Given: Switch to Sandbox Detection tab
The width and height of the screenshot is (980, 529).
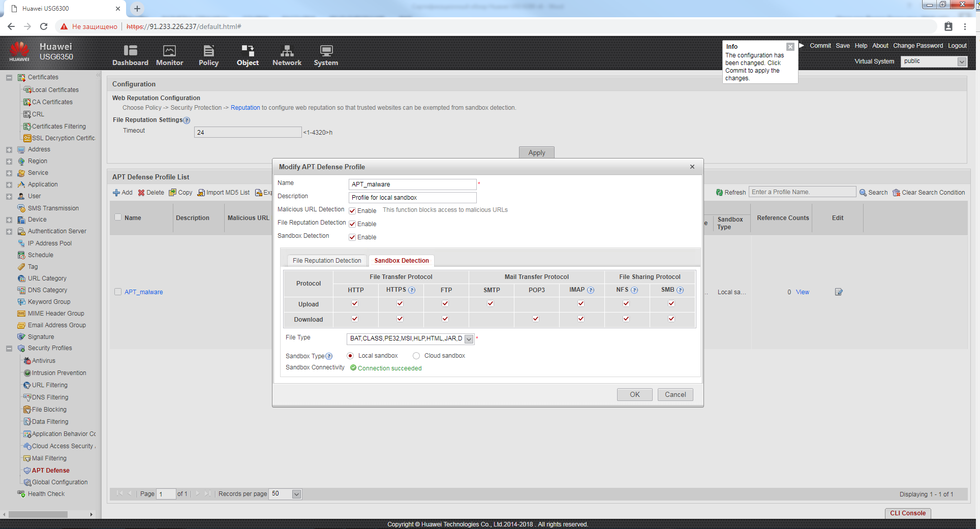Looking at the screenshot, I should [x=402, y=261].
